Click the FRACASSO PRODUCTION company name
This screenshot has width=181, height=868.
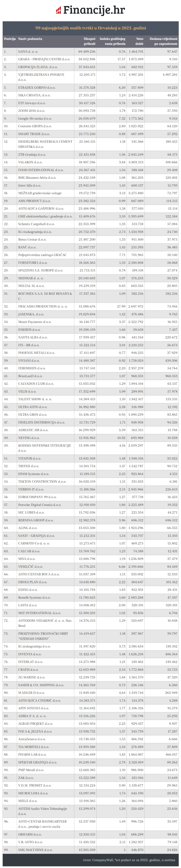click(x=43, y=306)
